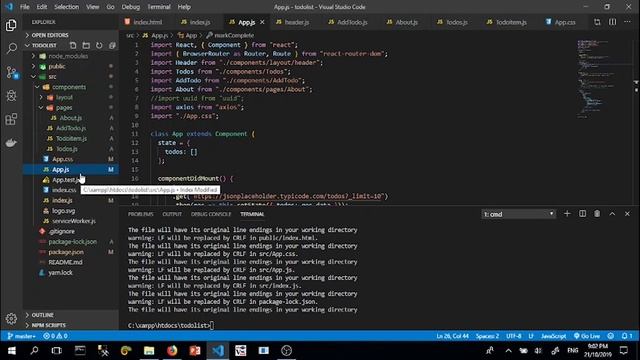Open the Terminal menu

[158, 7]
